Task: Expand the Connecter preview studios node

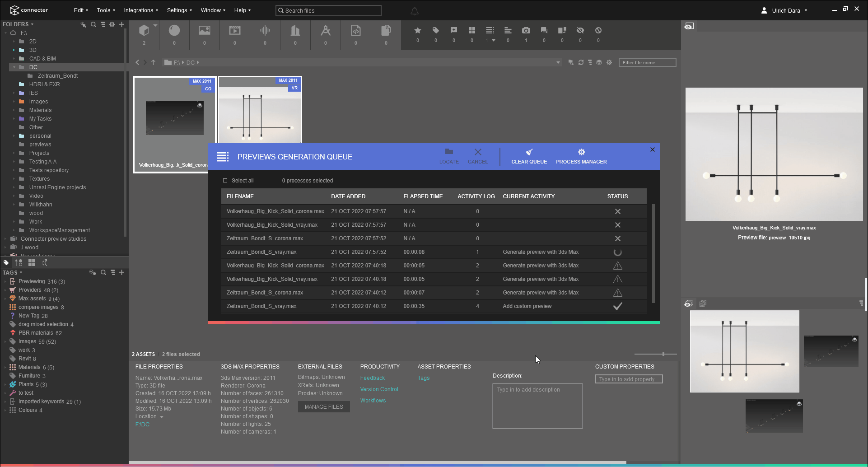Action: point(5,239)
